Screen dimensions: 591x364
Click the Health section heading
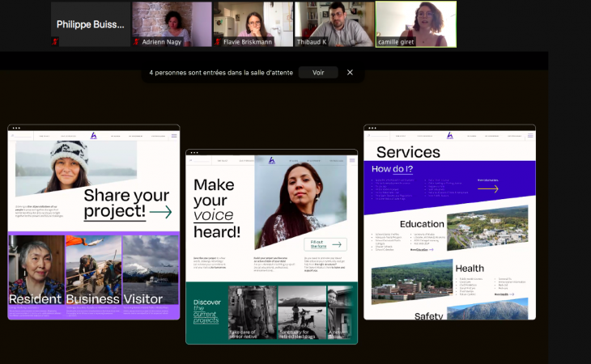[470, 269]
